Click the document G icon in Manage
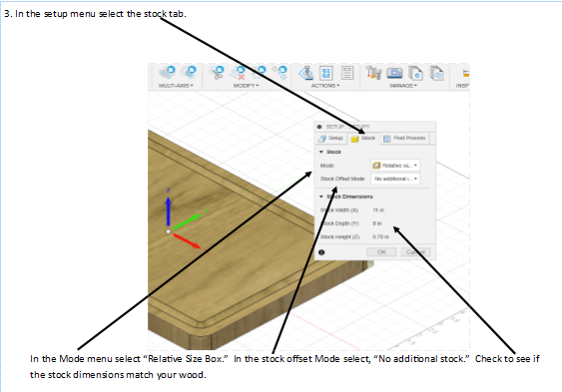 [x=416, y=73]
